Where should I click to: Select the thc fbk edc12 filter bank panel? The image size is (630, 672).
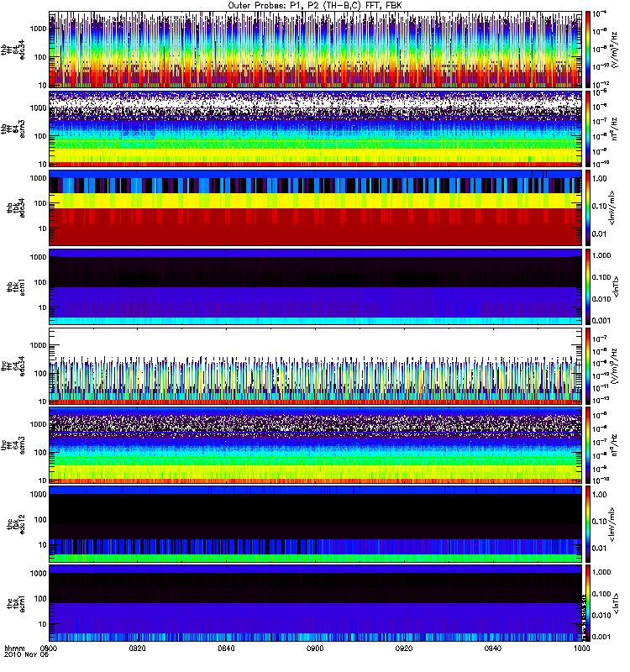(x=316, y=523)
